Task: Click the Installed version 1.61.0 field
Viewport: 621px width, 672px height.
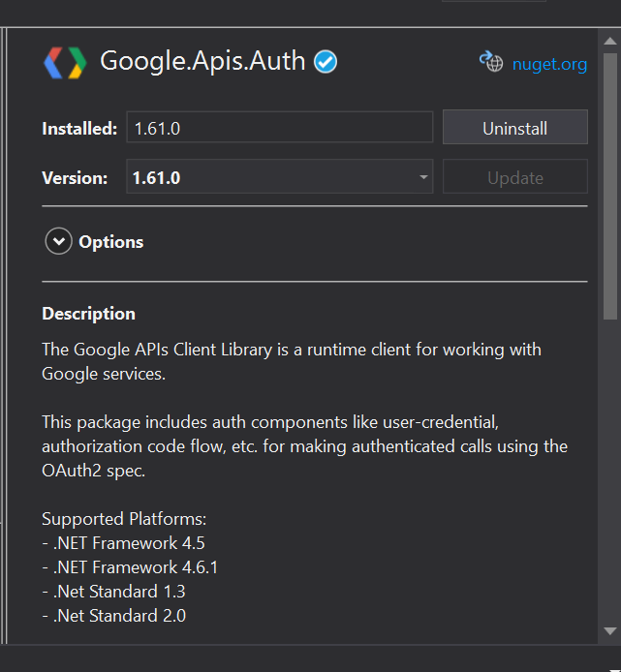Action: [x=280, y=127]
